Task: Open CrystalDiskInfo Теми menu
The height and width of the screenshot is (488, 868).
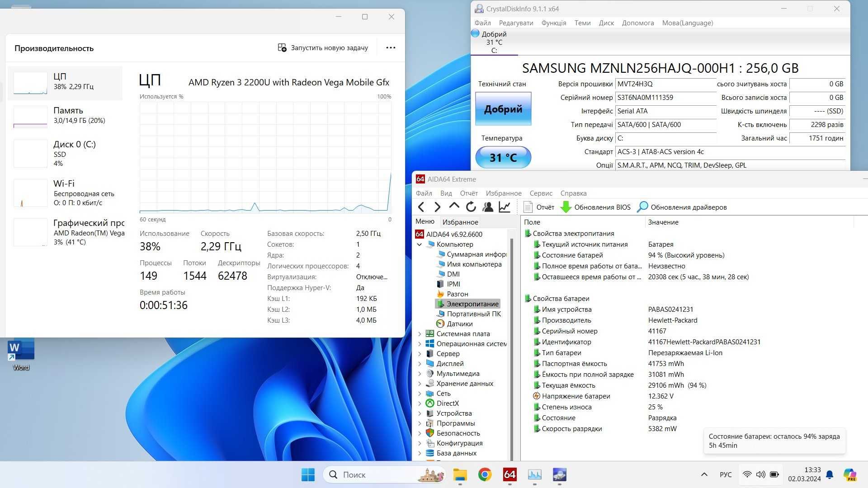Action: (x=582, y=23)
